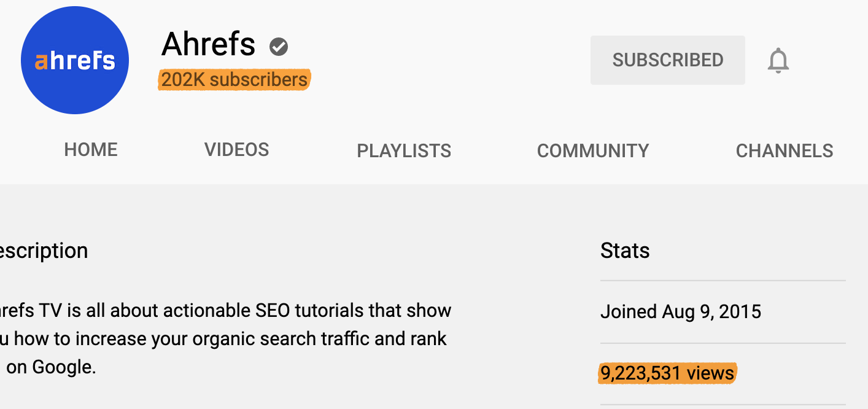This screenshot has width=868, height=409.
Task: Unsubscribe using the SUBSCRIBED button
Action: pyautogui.click(x=667, y=60)
